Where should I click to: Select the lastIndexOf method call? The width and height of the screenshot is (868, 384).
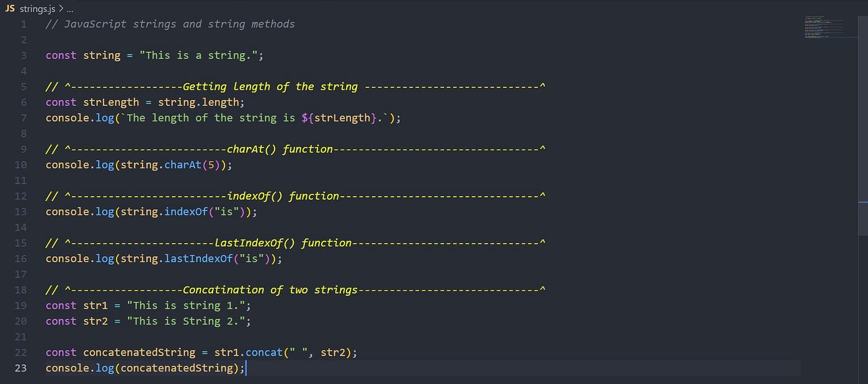(x=197, y=258)
